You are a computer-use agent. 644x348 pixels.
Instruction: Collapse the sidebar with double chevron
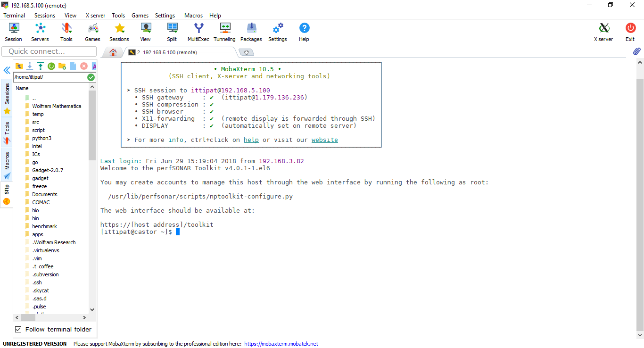coord(7,70)
